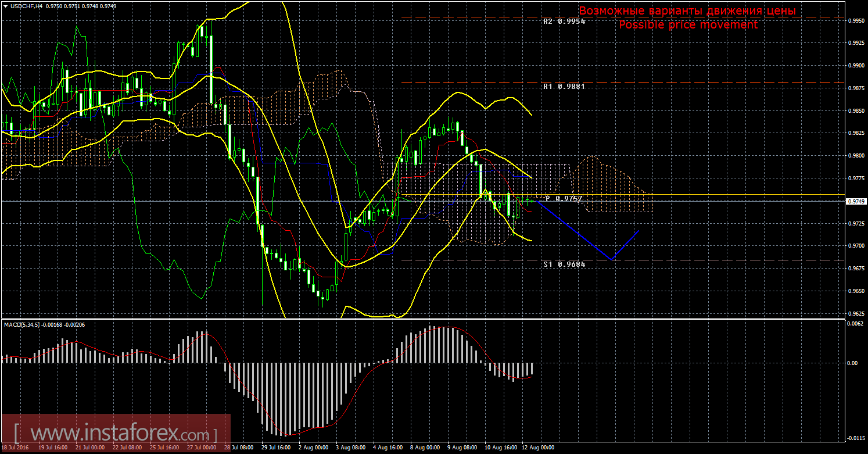Click the 0.9725 price axis value
868x454 pixels.
[x=856, y=224]
